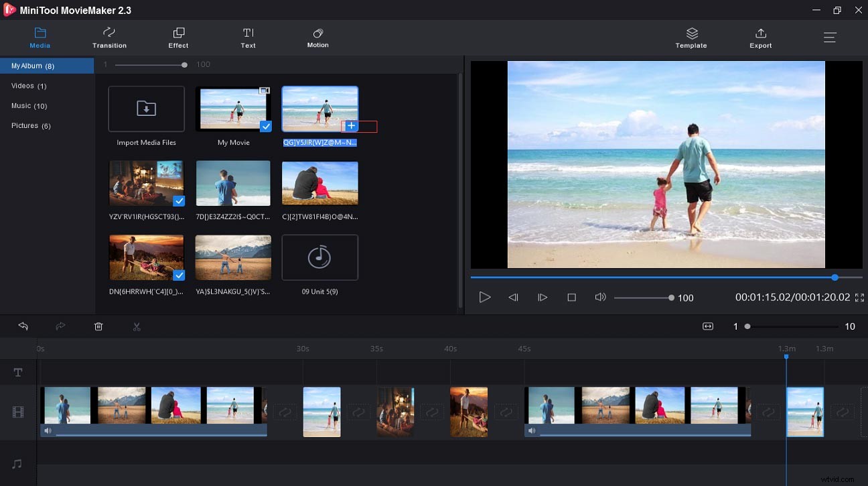Click the undo arrow icon
The height and width of the screenshot is (486, 868).
(23, 326)
